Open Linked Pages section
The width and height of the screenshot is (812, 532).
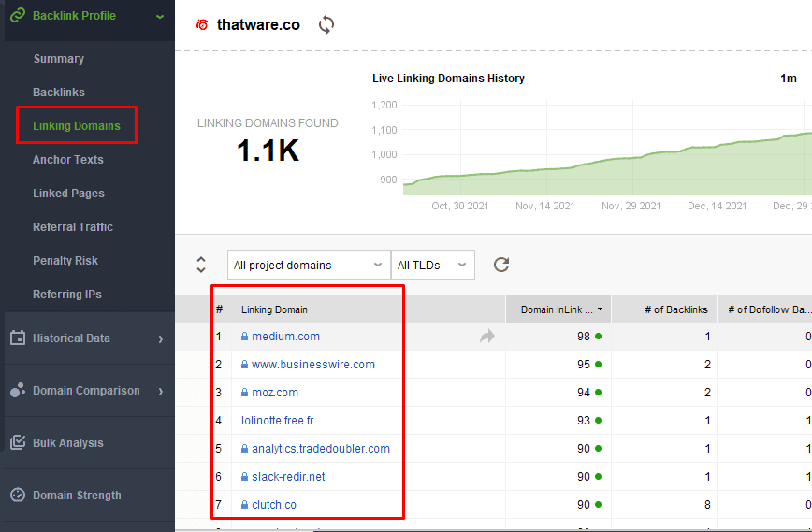pyautogui.click(x=68, y=193)
